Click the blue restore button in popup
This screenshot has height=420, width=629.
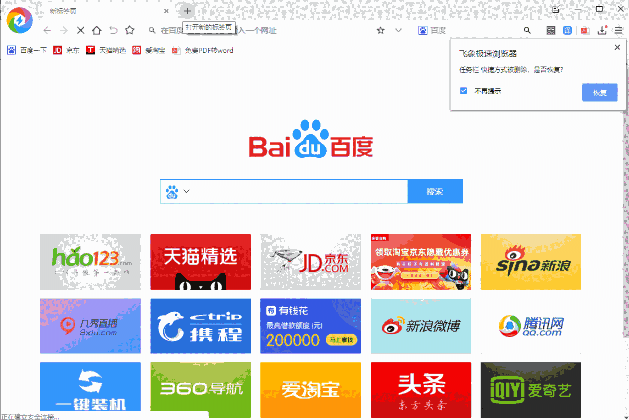(x=599, y=93)
